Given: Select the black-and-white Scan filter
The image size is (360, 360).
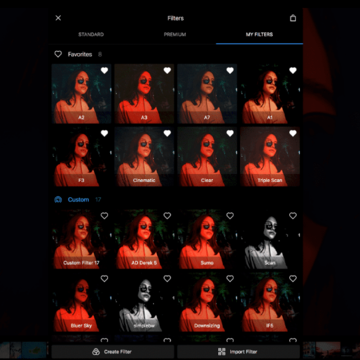Looking at the screenshot, I should (270, 239).
